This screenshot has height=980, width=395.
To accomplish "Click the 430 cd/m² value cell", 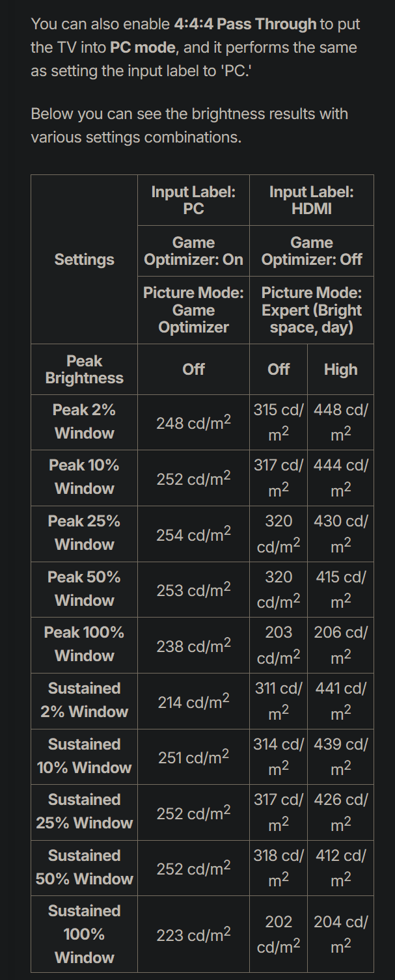I will click(340, 534).
